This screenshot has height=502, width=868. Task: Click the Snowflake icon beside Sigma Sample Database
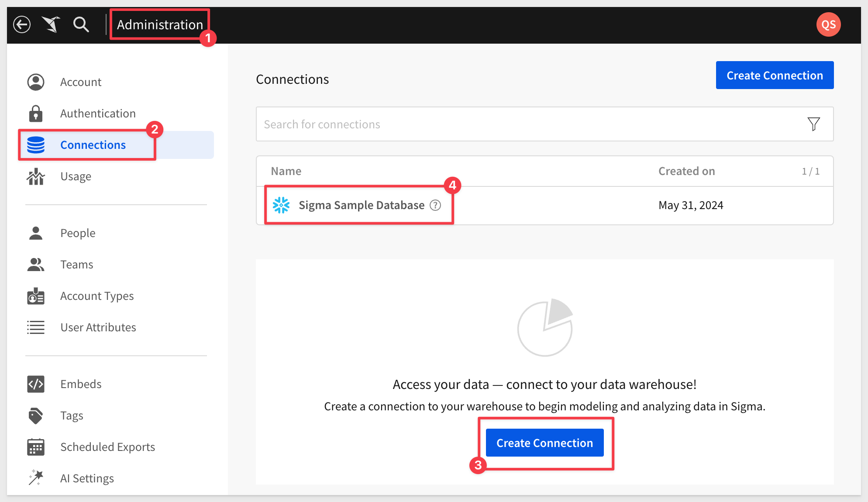(x=281, y=205)
